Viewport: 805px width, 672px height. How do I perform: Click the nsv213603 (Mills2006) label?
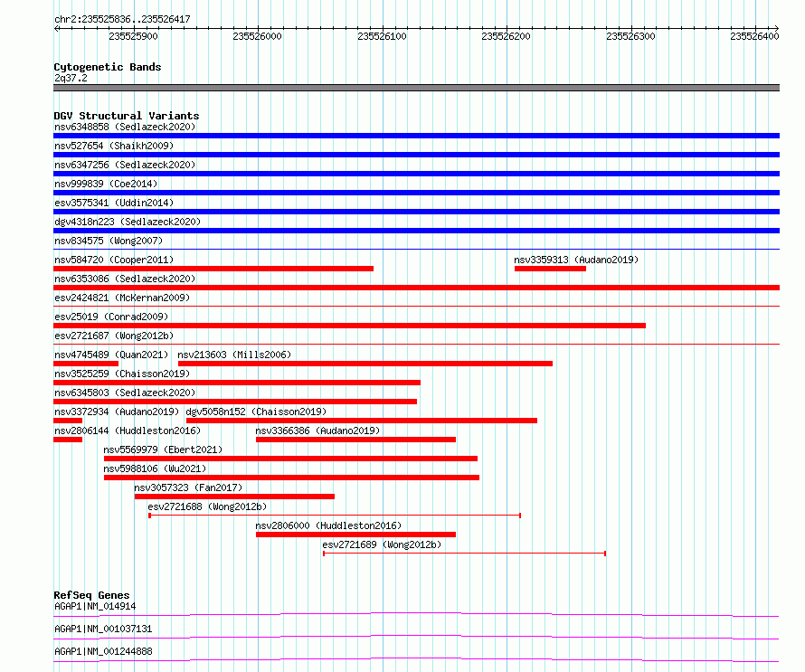234,355
